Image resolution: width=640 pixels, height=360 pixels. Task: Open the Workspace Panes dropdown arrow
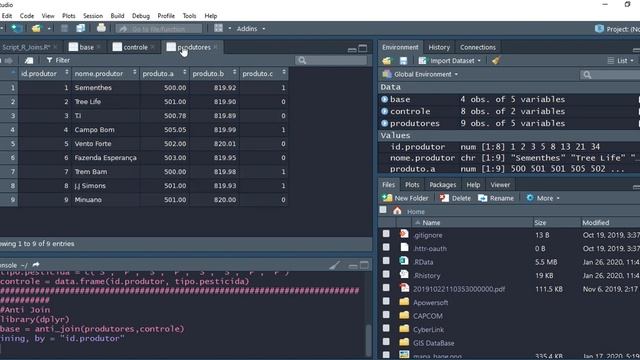pyautogui.click(x=229, y=29)
